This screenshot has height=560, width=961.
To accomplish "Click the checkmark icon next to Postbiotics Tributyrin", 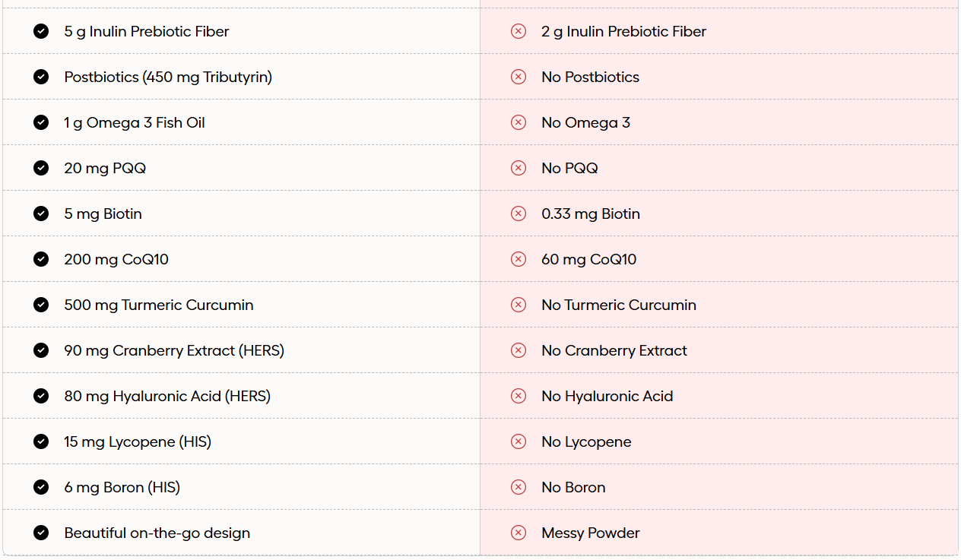I will 41,77.
